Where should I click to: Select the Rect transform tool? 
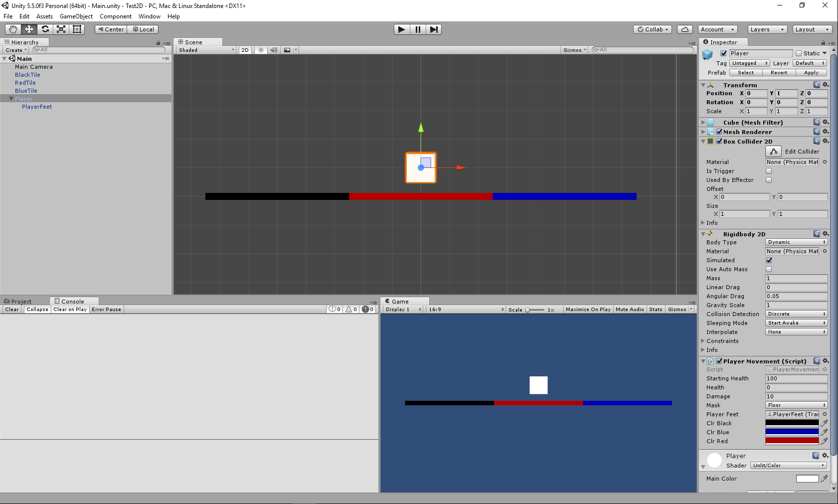pyautogui.click(x=76, y=29)
